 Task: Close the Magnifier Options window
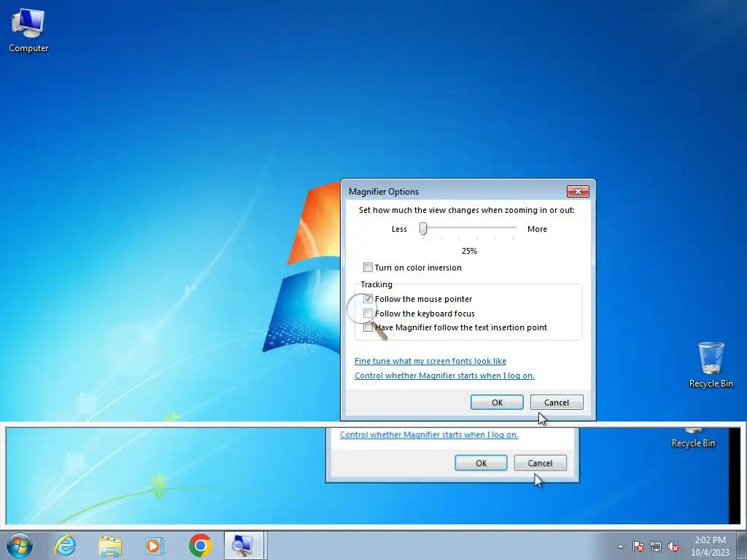point(578,191)
